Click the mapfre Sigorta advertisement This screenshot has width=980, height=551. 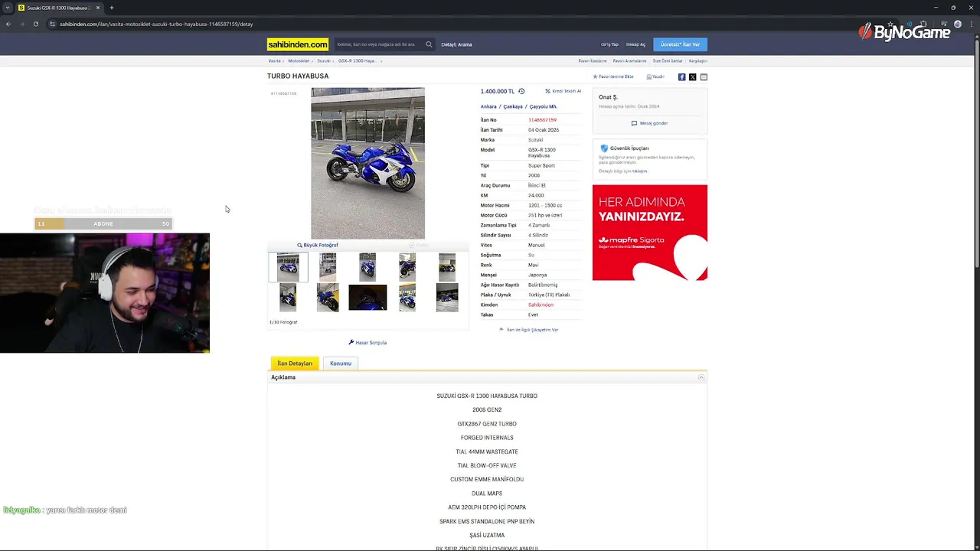(650, 233)
